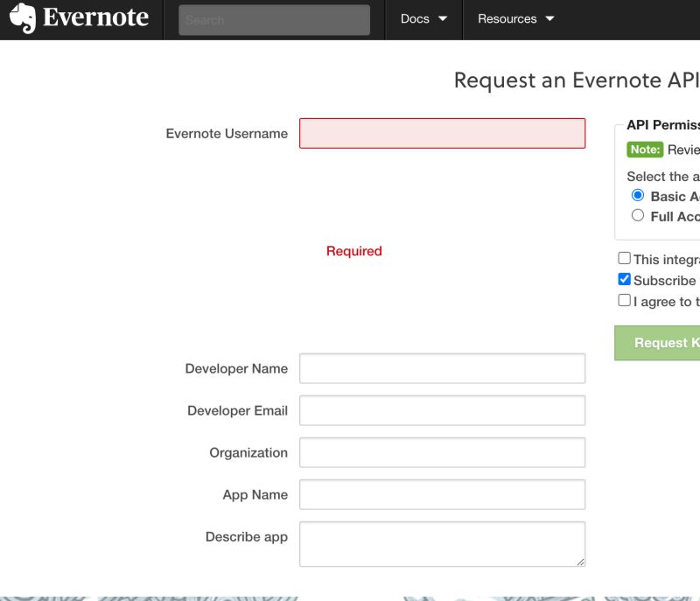Screen dimensions: 700x601
Task: Click the Organization label
Action: (x=248, y=453)
